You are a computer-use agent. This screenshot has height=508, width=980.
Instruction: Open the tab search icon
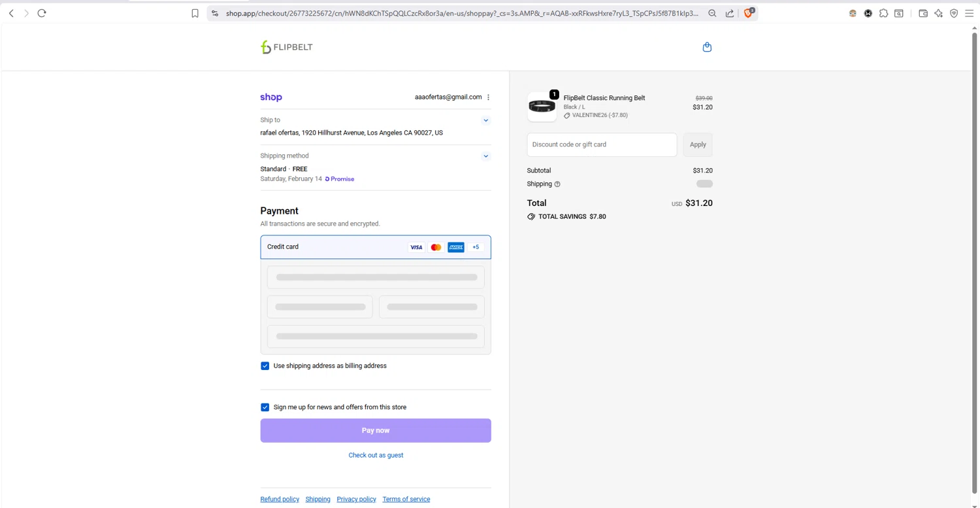click(x=899, y=13)
